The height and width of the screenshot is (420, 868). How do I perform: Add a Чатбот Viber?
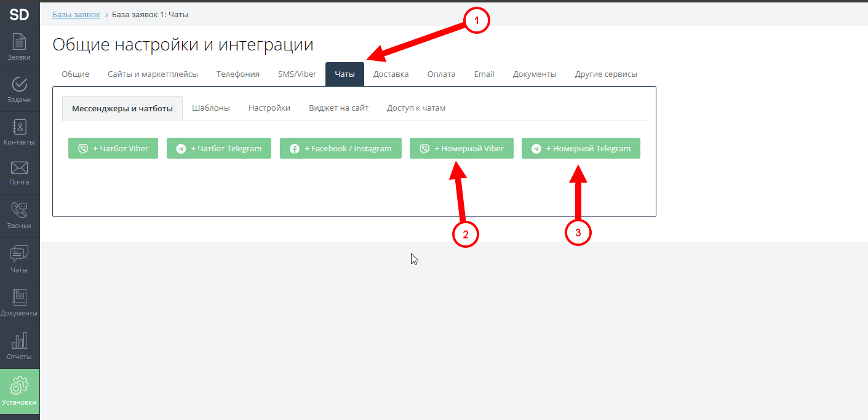pos(113,148)
